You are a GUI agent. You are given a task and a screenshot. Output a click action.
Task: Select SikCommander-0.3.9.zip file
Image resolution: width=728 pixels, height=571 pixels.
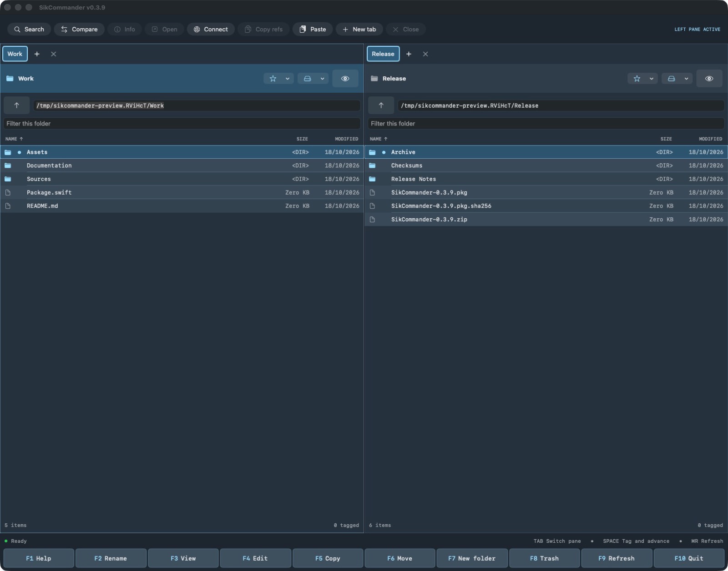(x=546, y=219)
